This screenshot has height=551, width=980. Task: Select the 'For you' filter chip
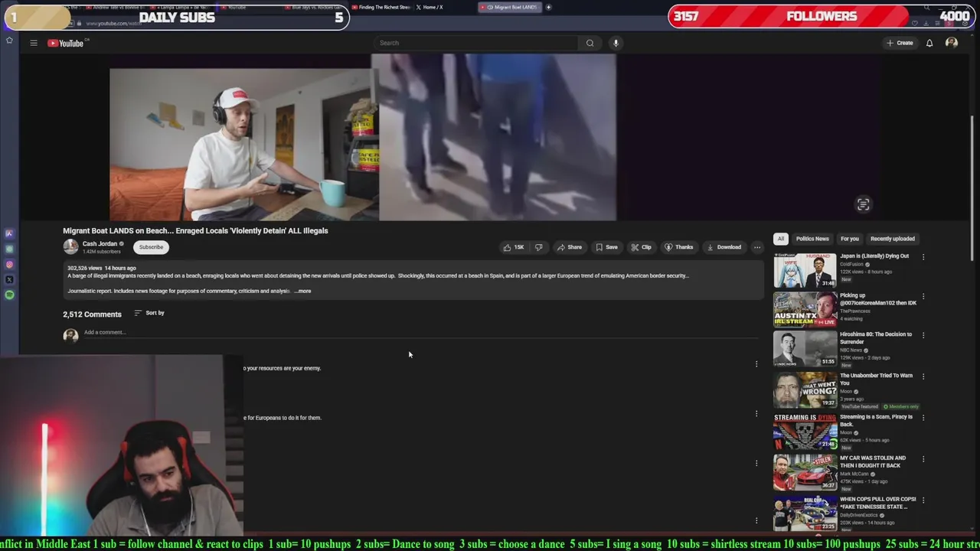pos(850,239)
